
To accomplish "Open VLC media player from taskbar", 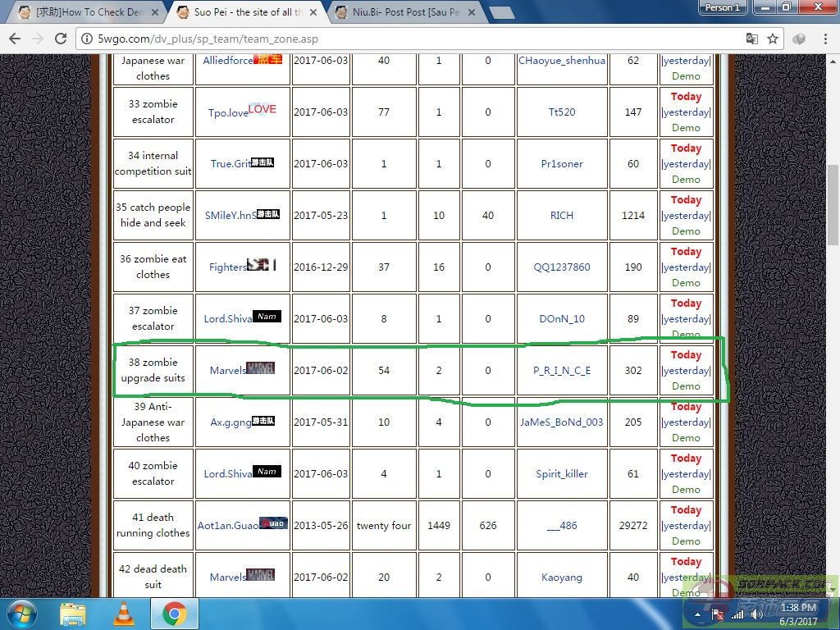I will [123, 614].
